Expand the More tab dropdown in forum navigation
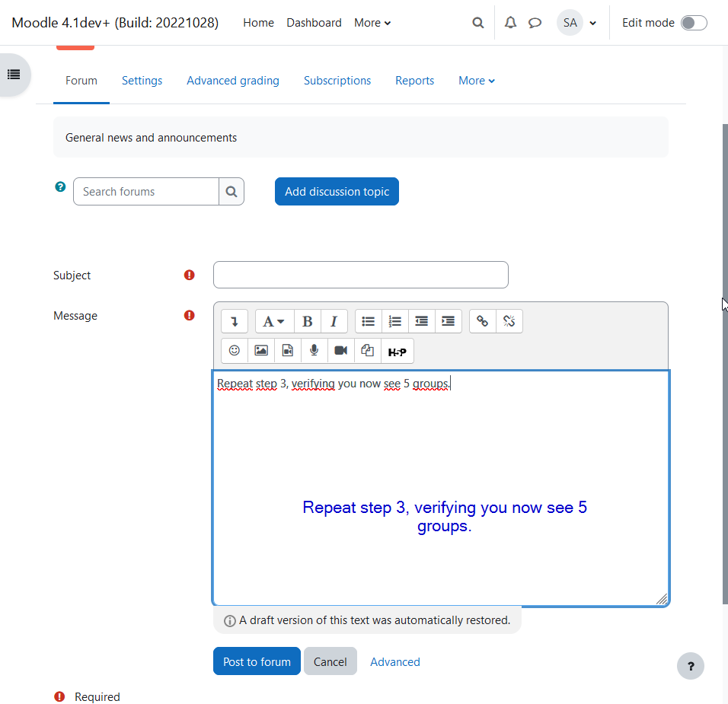The width and height of the screenshot is (728, 704). click(x=477, y=81)
